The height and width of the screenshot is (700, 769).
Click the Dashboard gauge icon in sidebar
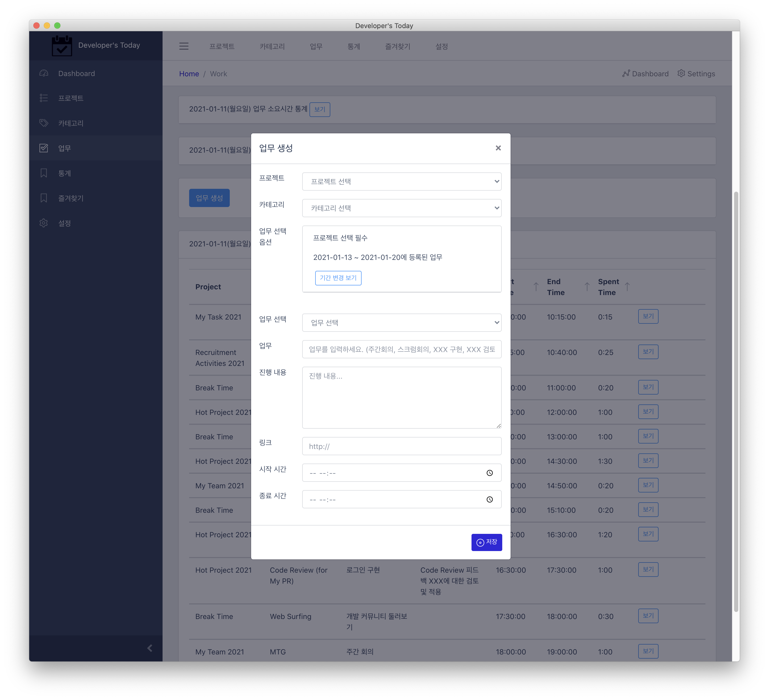(44, 73)
